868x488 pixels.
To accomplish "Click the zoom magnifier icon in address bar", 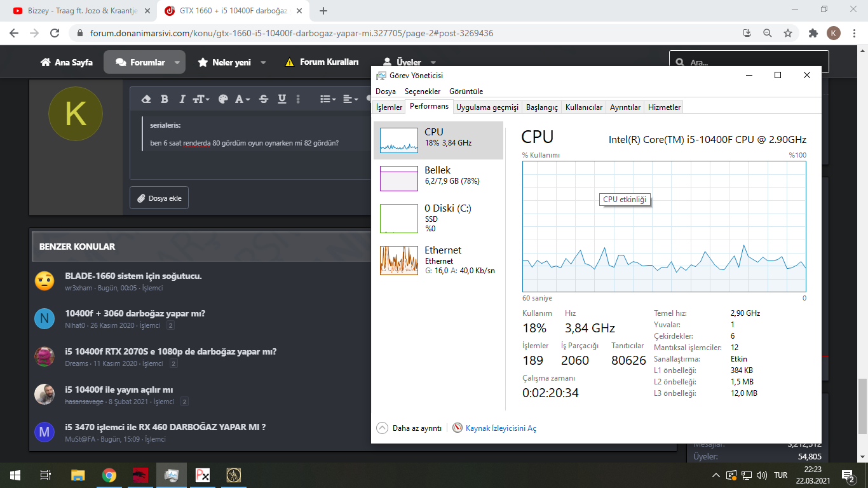I will (768, 33).
